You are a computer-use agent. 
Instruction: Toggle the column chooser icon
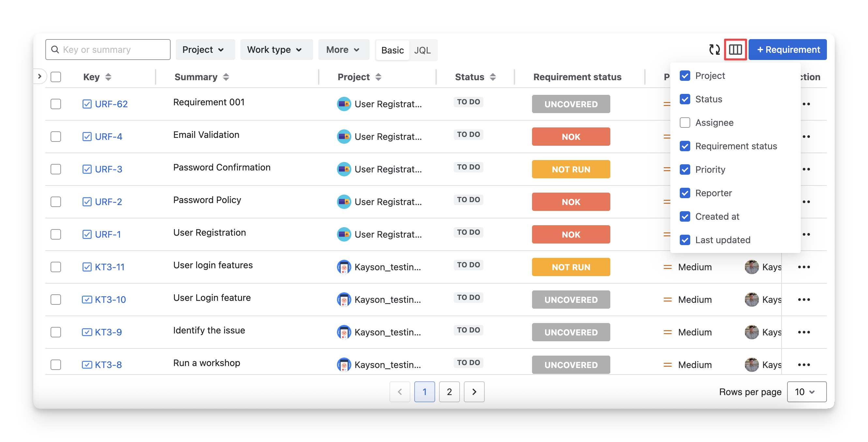[735, 50]
